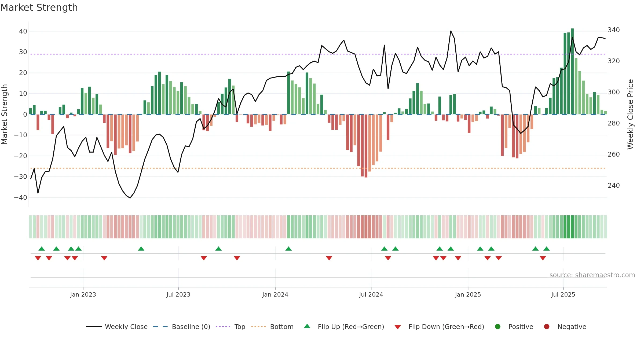Click the vertical Market Strength axis title
The width and height of the screenshot is (644, 362).
pos(4,114)
